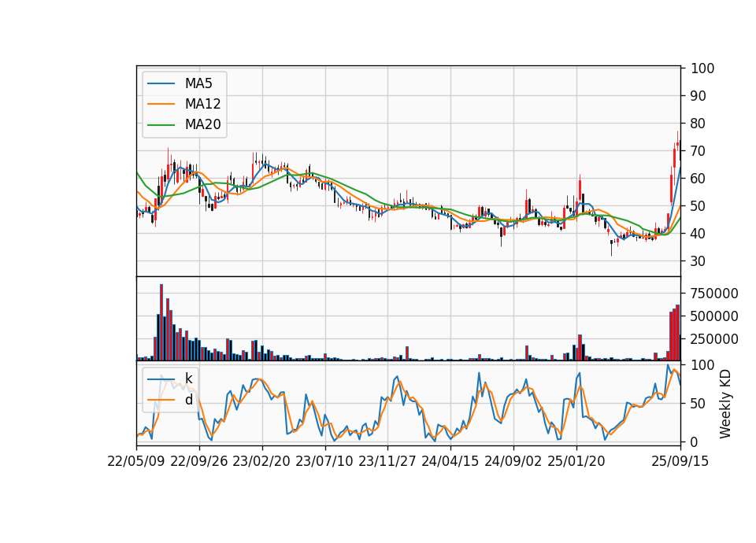
Task: Click the KD axis value 50
Action: tap(699, 403)
